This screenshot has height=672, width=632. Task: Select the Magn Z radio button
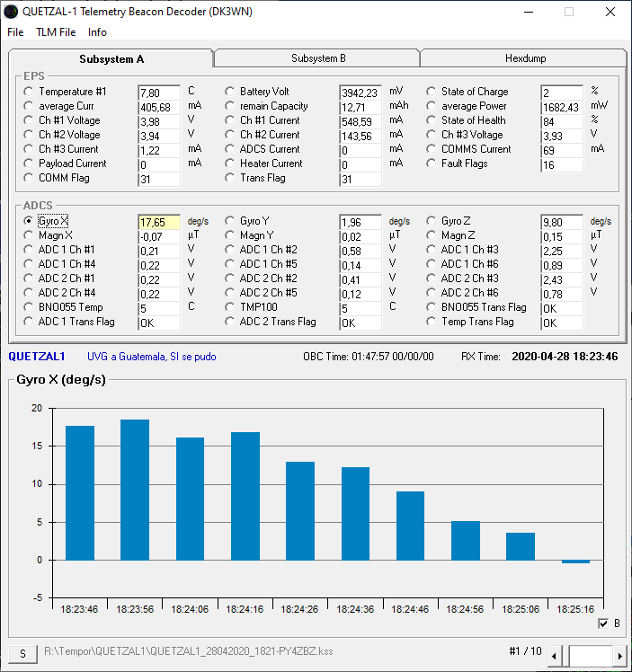(x=432, y=235)
